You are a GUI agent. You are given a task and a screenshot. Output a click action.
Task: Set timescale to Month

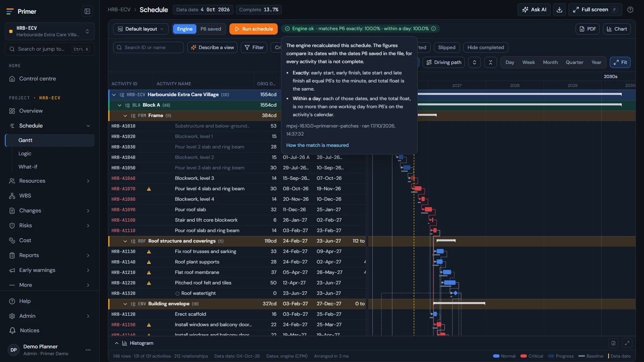pyautogui.click(x=550, y=62)
